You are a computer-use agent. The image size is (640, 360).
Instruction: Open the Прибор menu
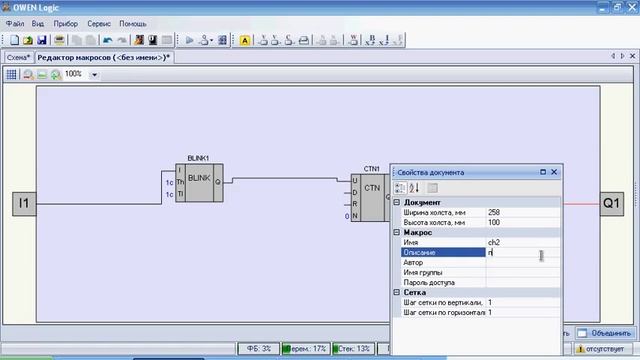click(x=65, y=24)
